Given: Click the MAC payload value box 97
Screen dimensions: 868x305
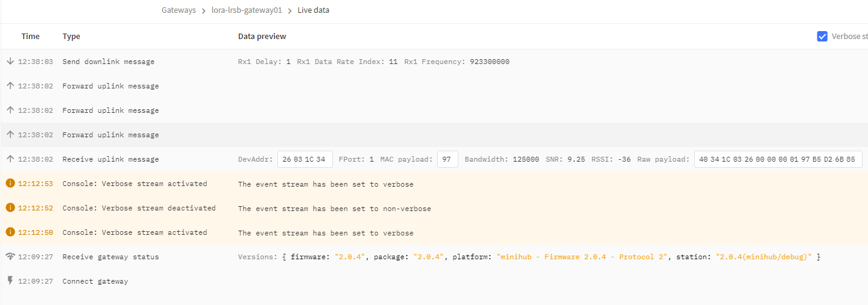Looking at the screenshot, I should pyautogui.click(x=447, y=159).
